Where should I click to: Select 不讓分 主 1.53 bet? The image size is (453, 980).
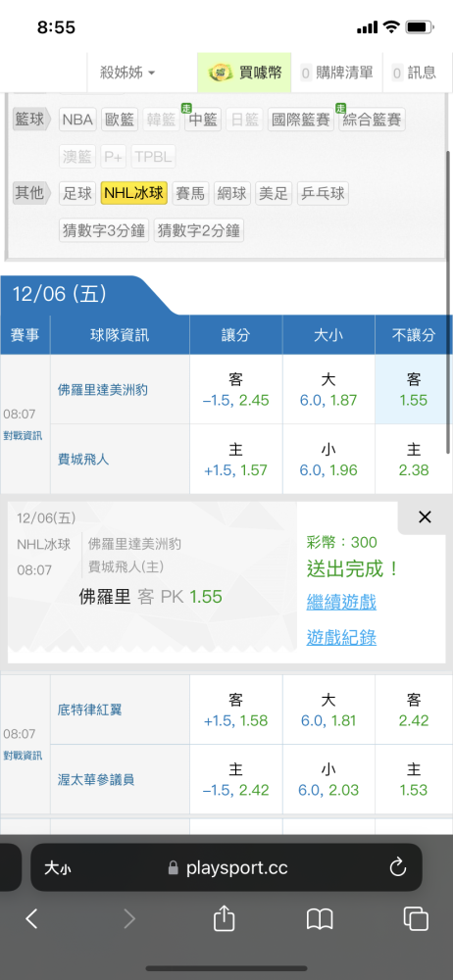[414, 779]
